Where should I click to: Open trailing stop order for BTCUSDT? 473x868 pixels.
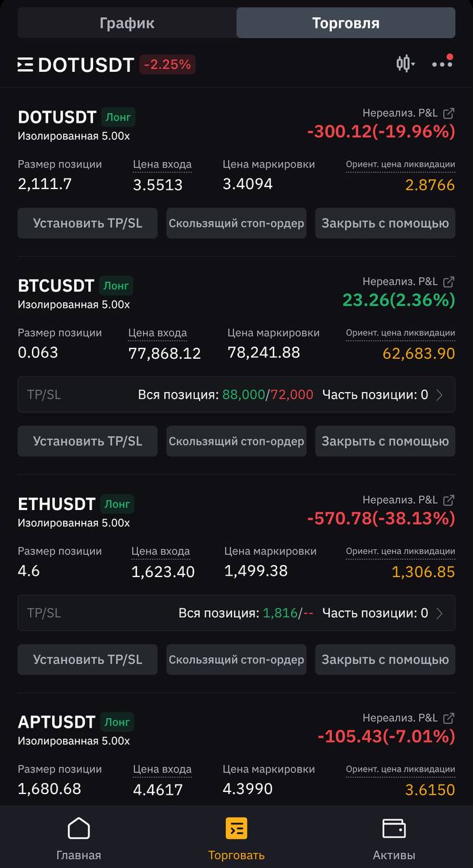pos(236,441)
